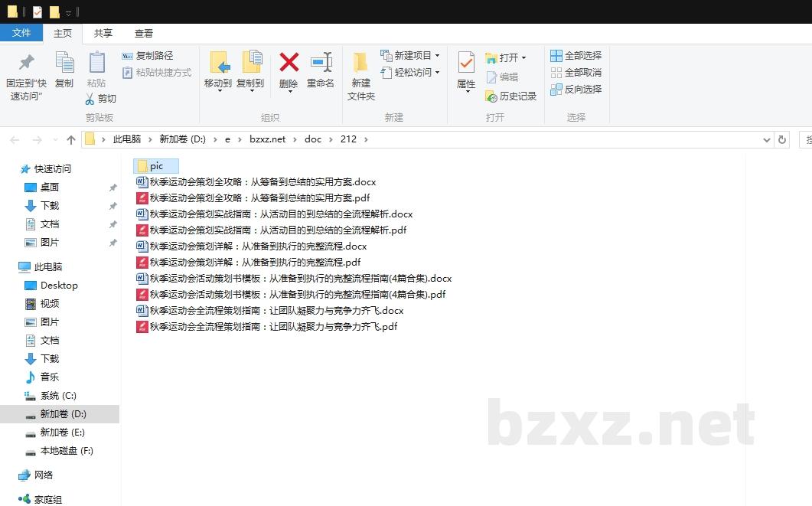The image size is (812, 506).
Task: Open the pic folder
Action: 156,165
